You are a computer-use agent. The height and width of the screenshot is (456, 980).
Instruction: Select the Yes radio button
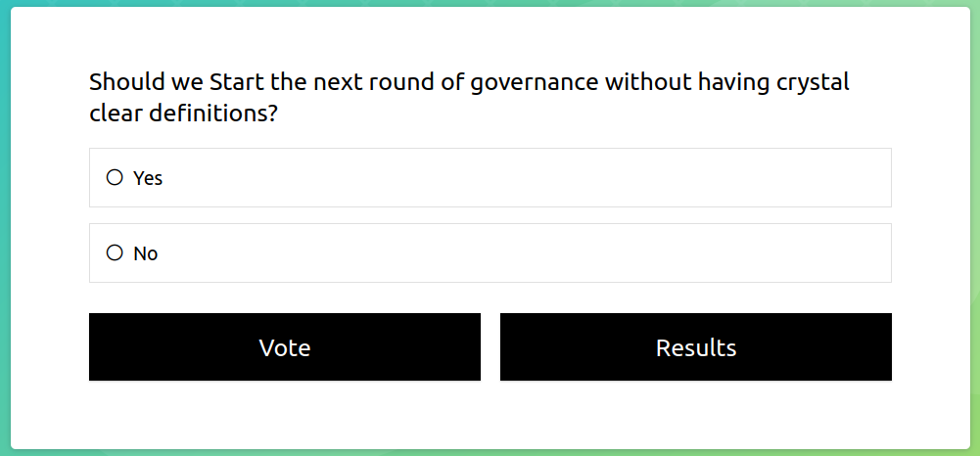click(115, 177)
